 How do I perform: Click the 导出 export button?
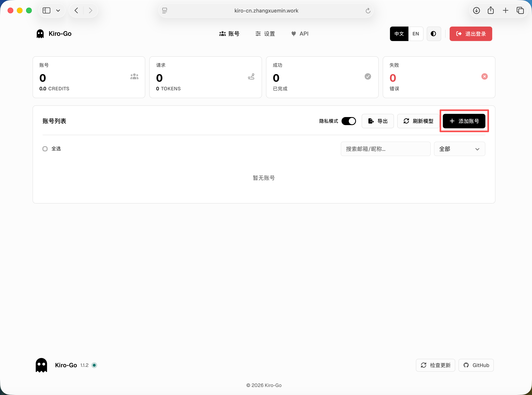coord(378,121)
